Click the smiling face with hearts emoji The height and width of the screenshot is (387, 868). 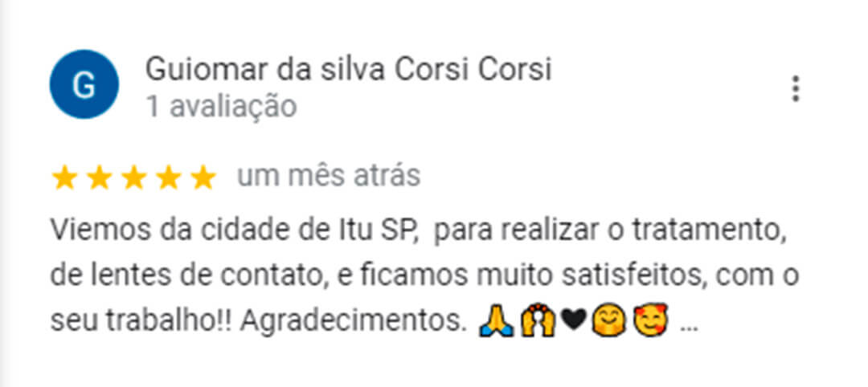tap(651, 320)
